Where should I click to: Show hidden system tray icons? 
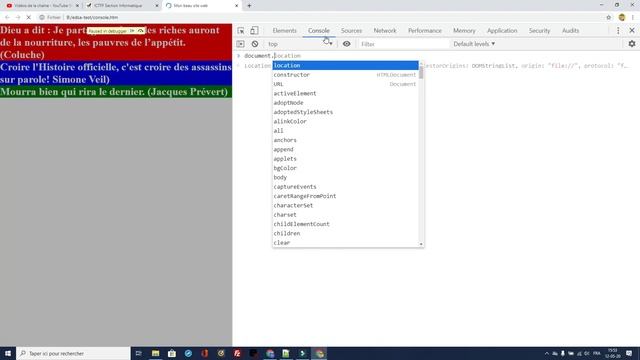tap(547, 353)
